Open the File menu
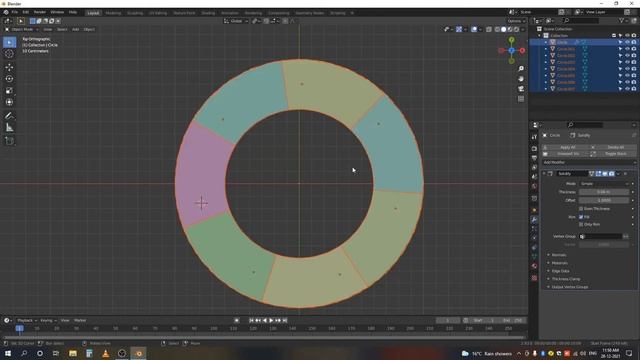Image resolution: width=640 pixels, height=360 pixels. [x=15, y=12]
